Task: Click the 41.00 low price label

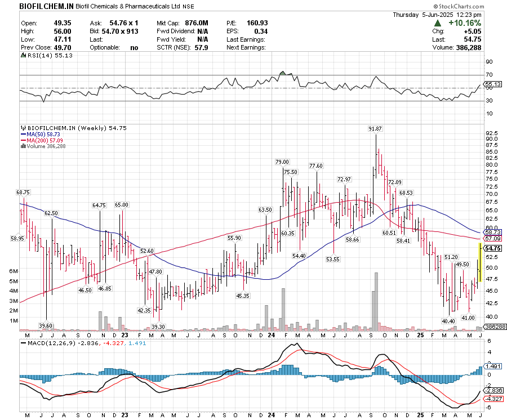Action: (x=468, y=318)
